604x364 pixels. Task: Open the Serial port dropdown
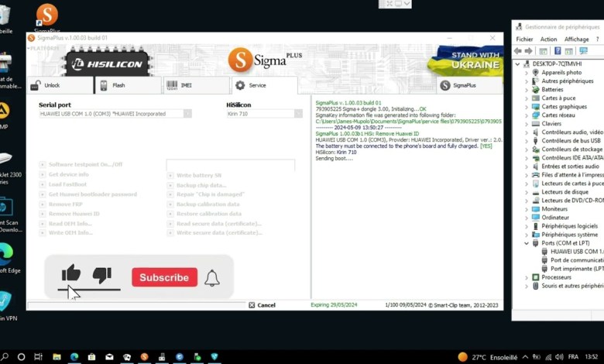(187, 114)
